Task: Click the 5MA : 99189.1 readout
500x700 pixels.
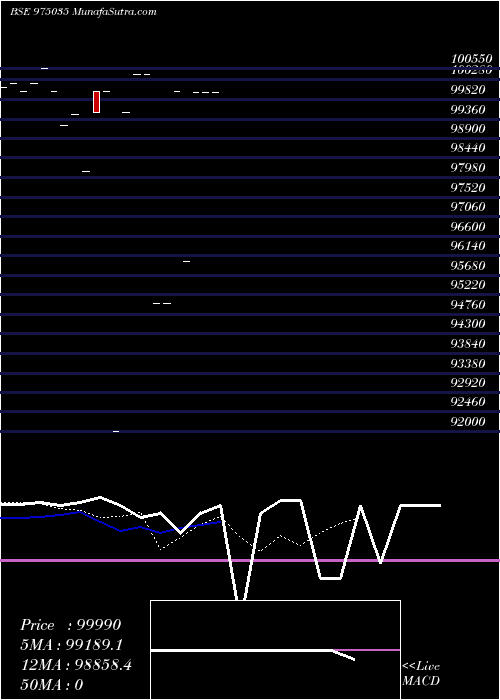Action: pos(71,645)
